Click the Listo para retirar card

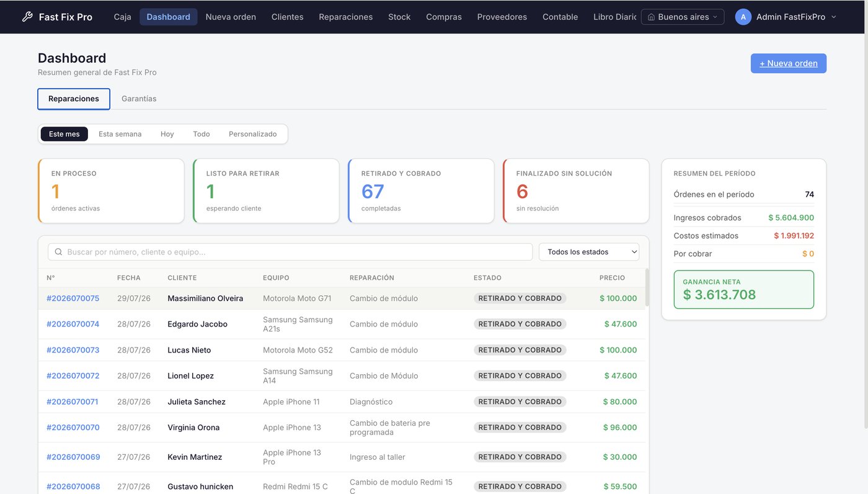(x=266, y=191)
